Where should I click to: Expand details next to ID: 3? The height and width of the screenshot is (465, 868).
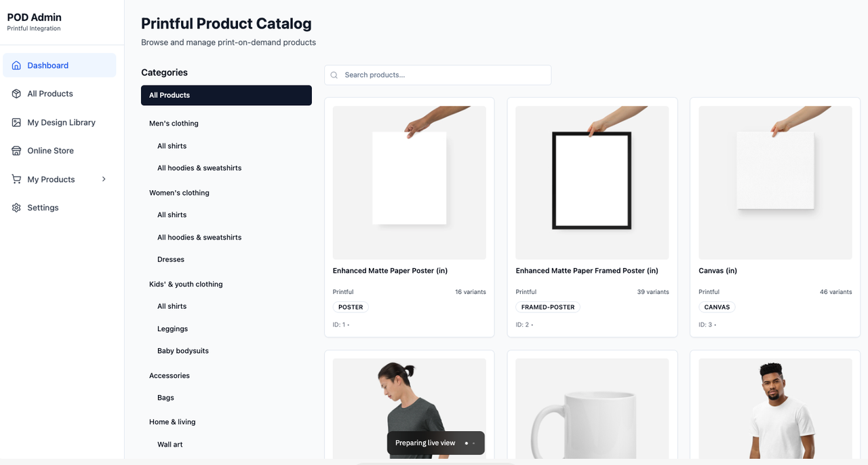tap(714, 324)
